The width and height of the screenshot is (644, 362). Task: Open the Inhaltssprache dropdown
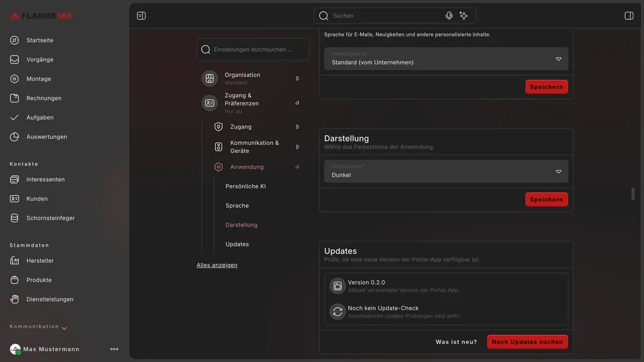click(446, 58)
